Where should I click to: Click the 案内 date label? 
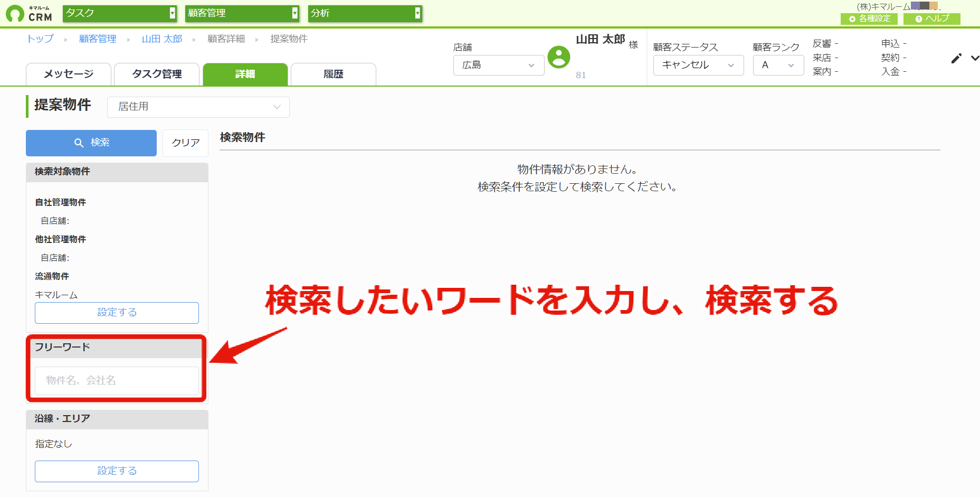(822, 71)
